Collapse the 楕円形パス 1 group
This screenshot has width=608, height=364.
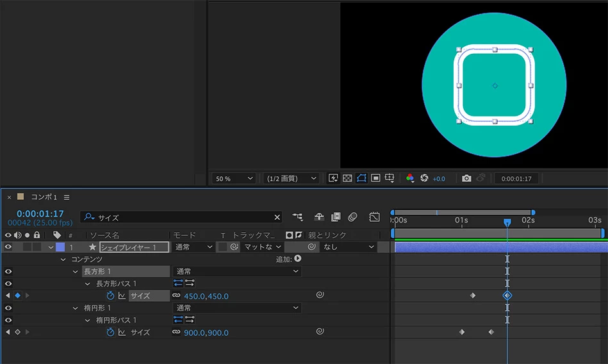click(88, 320)
